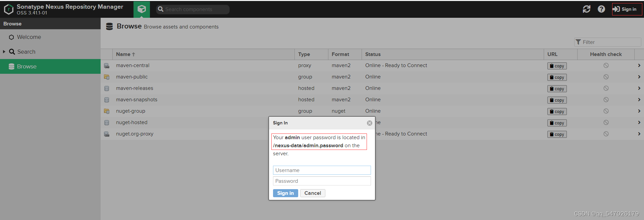Screen dimensions: 644x220
Task: Click the maven-snapshots hosted repository icon
Action: [x=107, y=100]
